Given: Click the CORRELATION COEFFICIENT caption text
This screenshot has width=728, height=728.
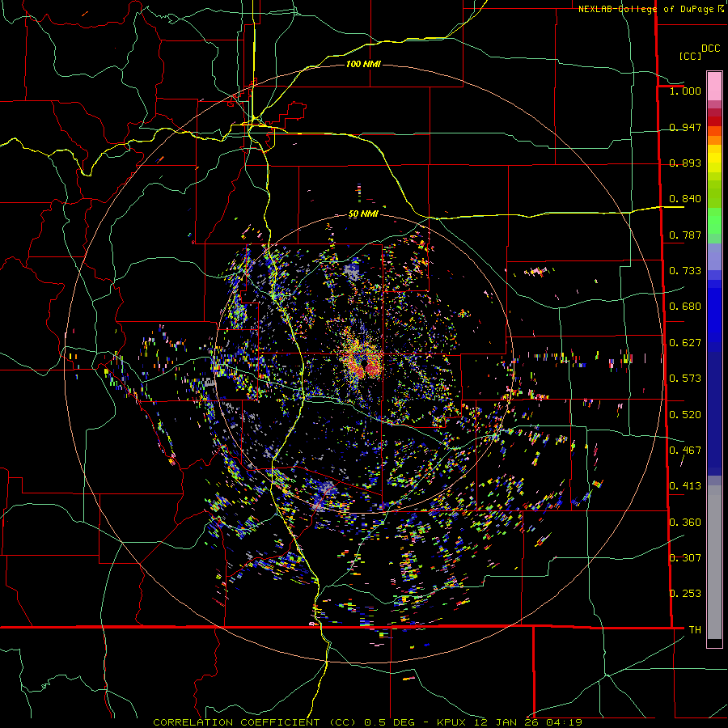Looking at the screenshot, I should tap(236, 722).
